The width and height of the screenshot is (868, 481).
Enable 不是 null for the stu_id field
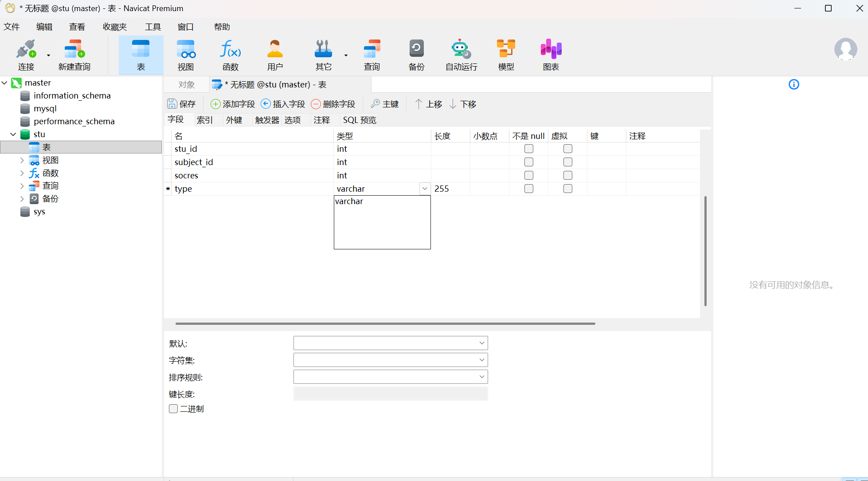[528, 149]
